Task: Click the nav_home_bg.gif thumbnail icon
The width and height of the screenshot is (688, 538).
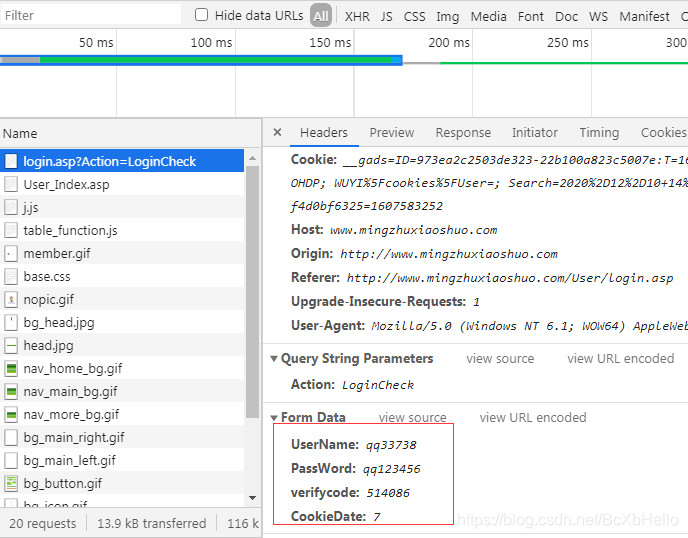Action: click(11, 369)
